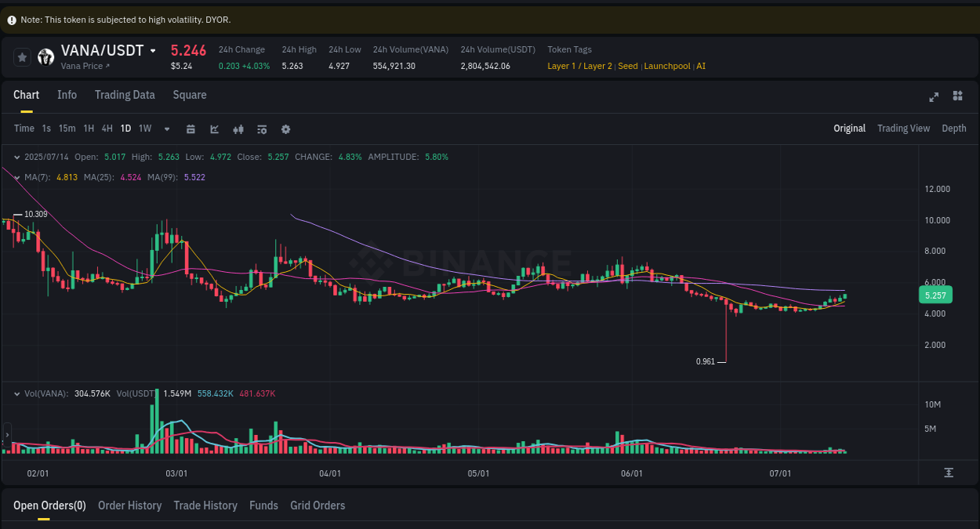Open the grid layout picker icon
980x529 pixels.
pyautogui.click(x=957, y=96)
